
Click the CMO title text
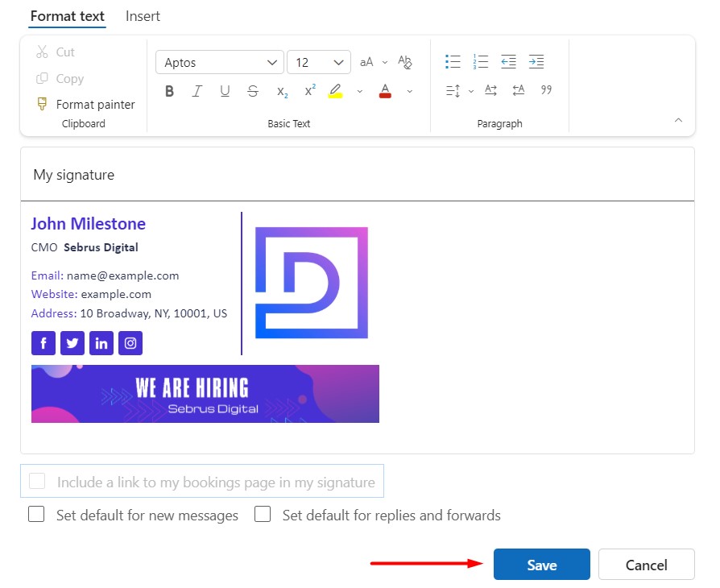[x=44, y=247]
